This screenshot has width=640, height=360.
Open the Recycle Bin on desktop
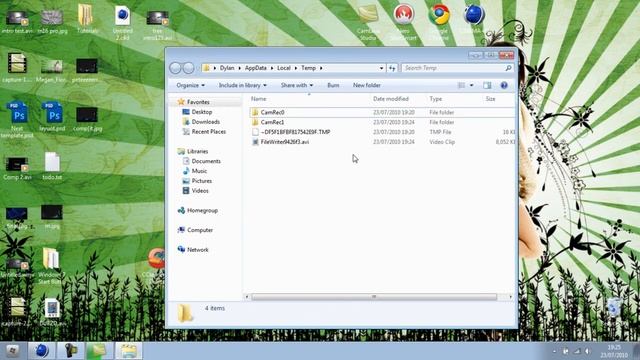click(613, 307)
